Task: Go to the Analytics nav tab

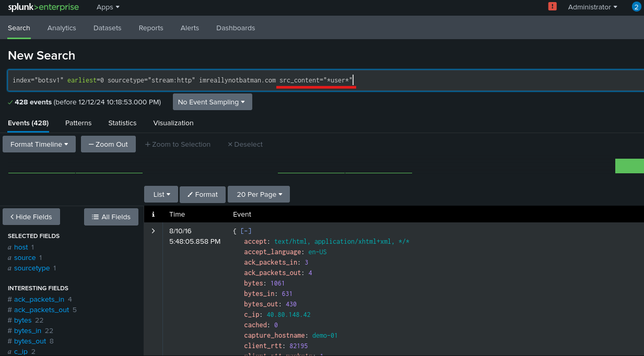Action: [x=62, y=28]
